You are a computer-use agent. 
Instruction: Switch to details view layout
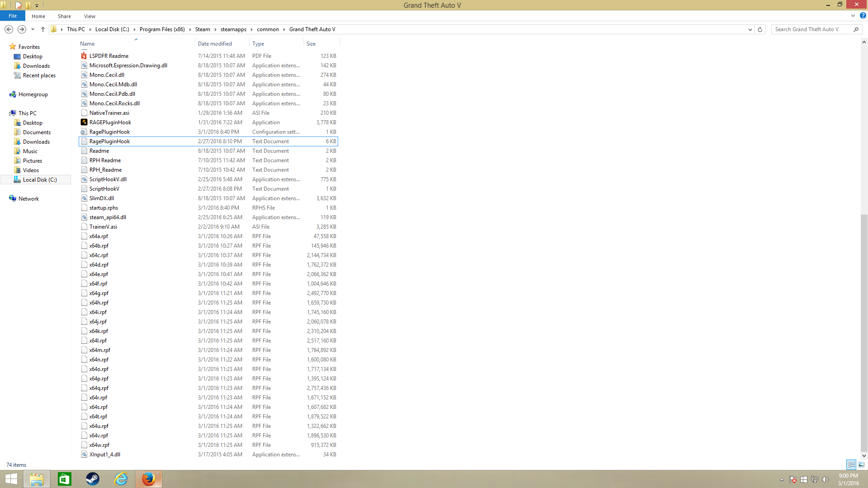point(851,465)
